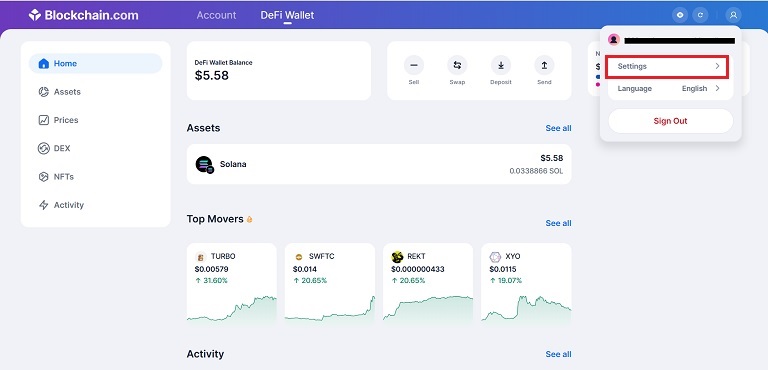
Task: Expand the Language English option
Action: coord(671,89)
